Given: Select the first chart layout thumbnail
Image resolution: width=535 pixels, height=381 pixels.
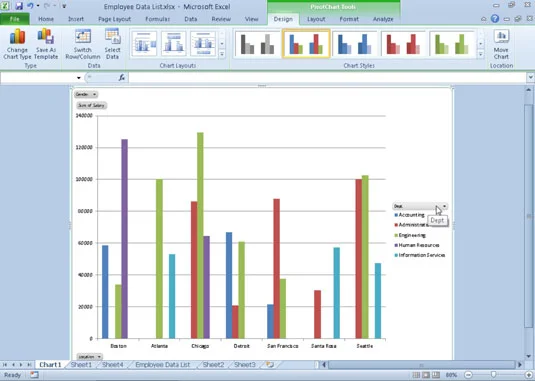Looking at the screenshot, I should click(x=144, y=44).
